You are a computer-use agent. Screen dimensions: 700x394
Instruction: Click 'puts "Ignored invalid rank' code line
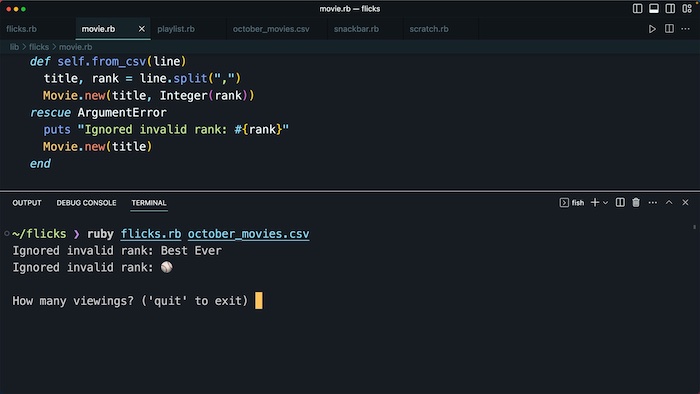(166, 129)
